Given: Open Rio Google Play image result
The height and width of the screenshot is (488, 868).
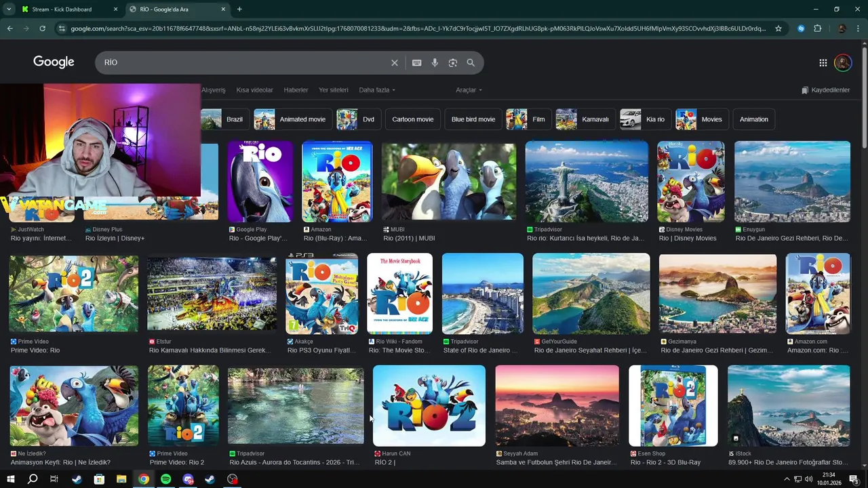Looking at the screenshot, I should [x=260, y=182].
